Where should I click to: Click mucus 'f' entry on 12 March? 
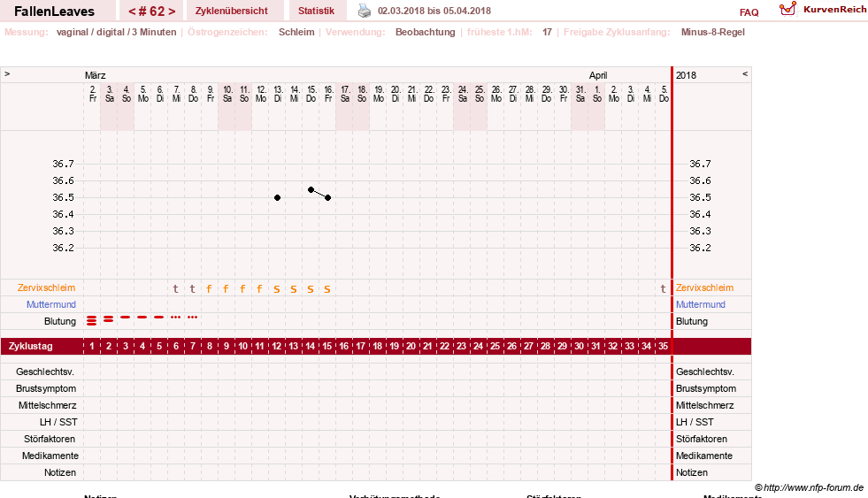pos(259,288)
